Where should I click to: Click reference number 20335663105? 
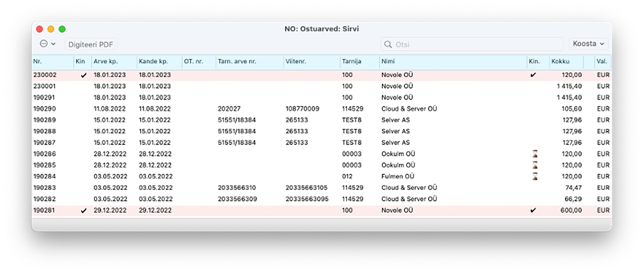click(307, 188)
